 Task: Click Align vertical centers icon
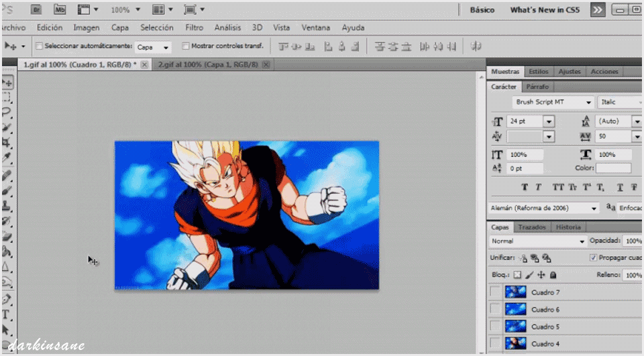click(296, 46)
